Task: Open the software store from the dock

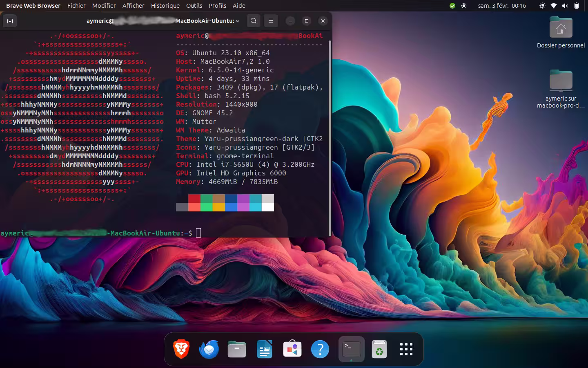Action: tap(292, 349)
